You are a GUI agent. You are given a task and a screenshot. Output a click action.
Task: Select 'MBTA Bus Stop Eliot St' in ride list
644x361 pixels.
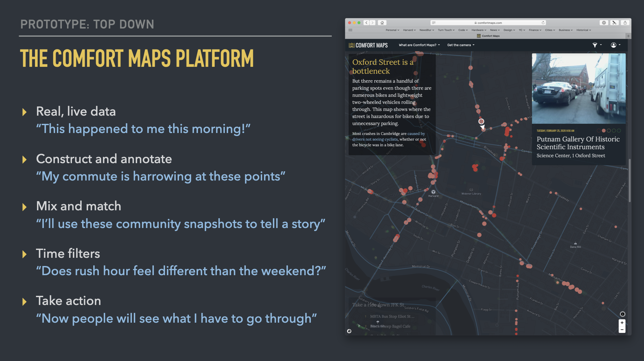[393, 316]
